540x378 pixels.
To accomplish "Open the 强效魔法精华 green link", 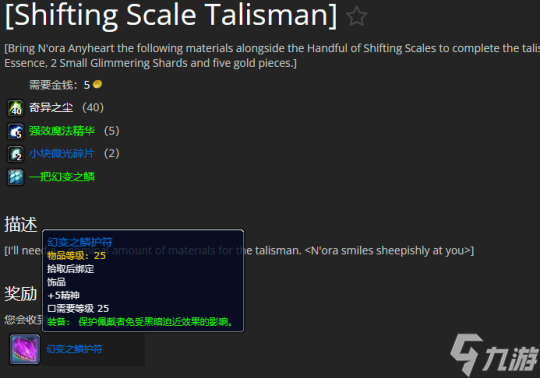I will click(62, 131).
